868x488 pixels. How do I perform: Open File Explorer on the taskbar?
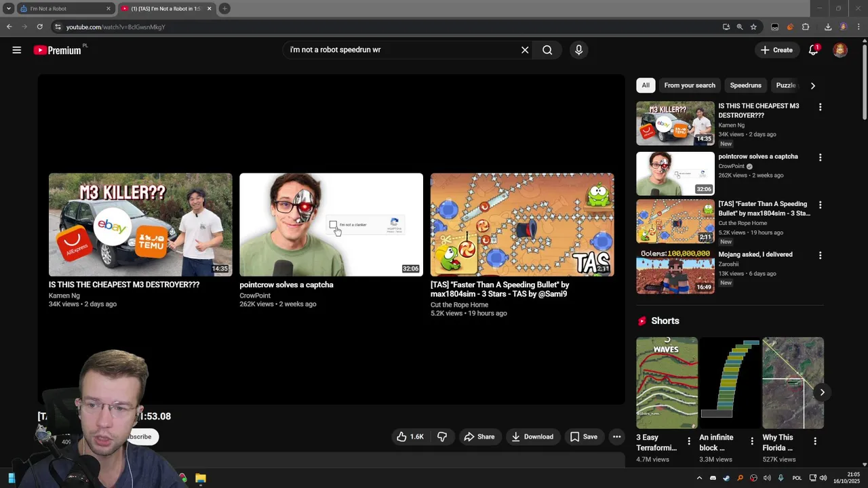201,478
